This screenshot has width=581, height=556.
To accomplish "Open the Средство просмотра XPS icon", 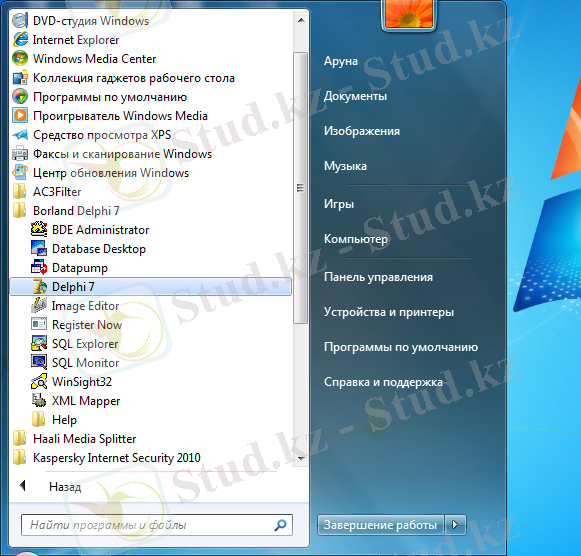I will point(20,135).
